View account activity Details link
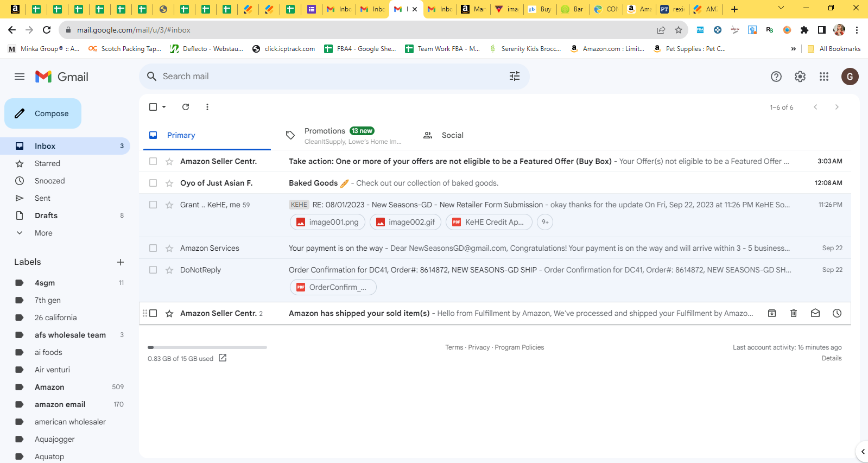868x463 pixels. coord(831,358)
